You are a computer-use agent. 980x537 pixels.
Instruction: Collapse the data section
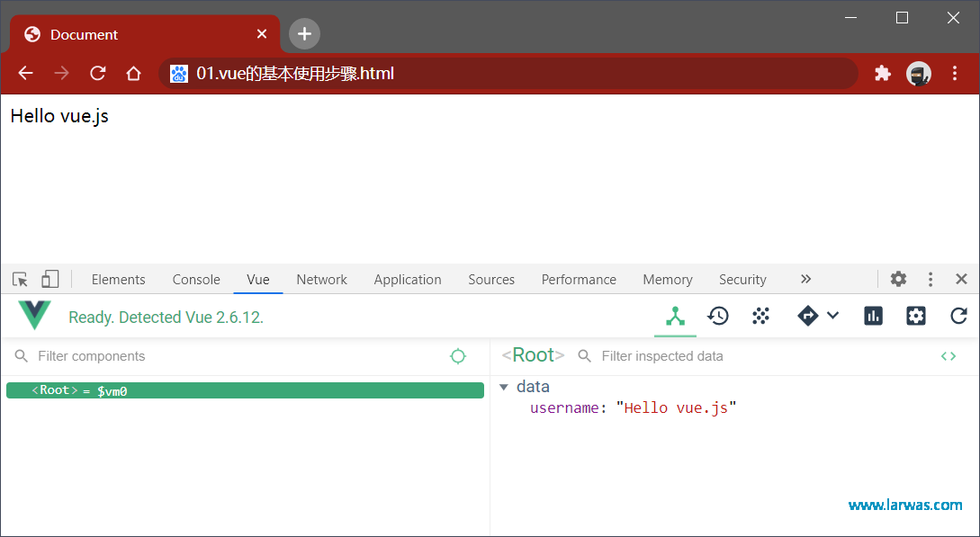[504, 387]
